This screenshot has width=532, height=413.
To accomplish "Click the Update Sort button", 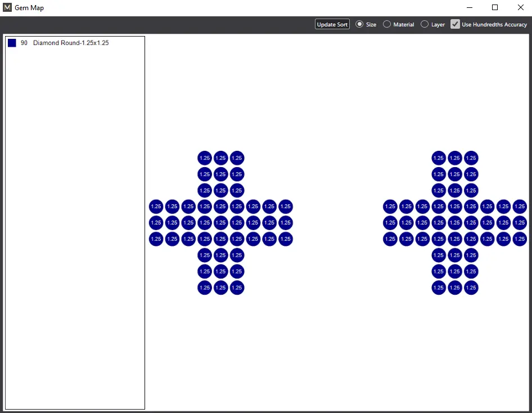I will pyautogui.click(x=332, y=24).
